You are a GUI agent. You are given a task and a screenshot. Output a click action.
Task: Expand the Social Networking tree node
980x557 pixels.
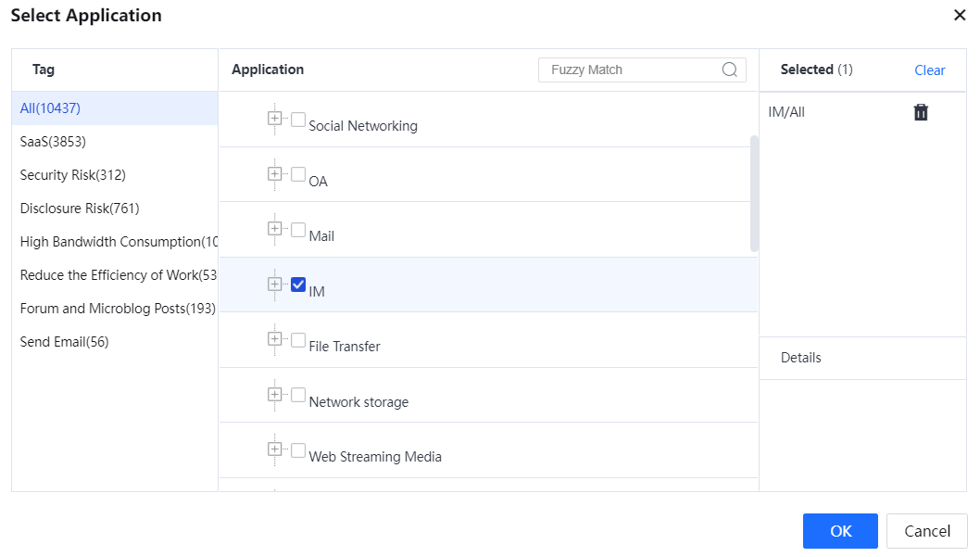click(274, 119)
